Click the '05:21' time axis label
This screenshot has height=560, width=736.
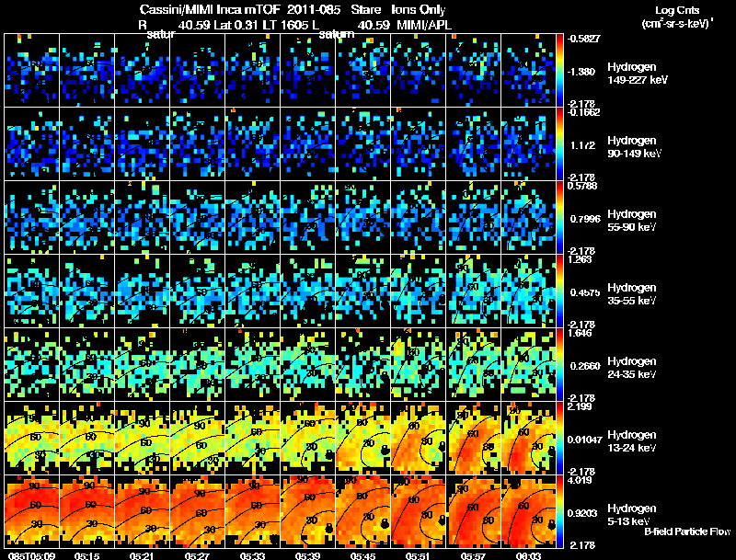click(x=142, y=555)
